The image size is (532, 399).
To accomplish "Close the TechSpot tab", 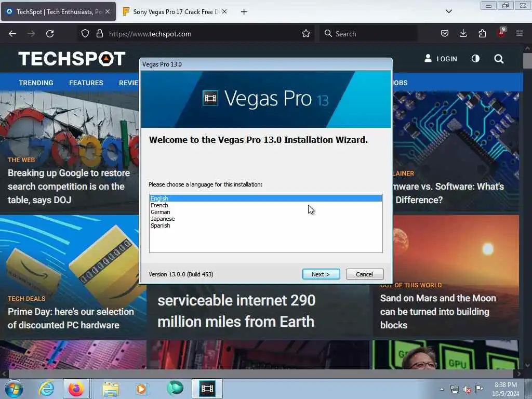I will (x=107, y=11).
